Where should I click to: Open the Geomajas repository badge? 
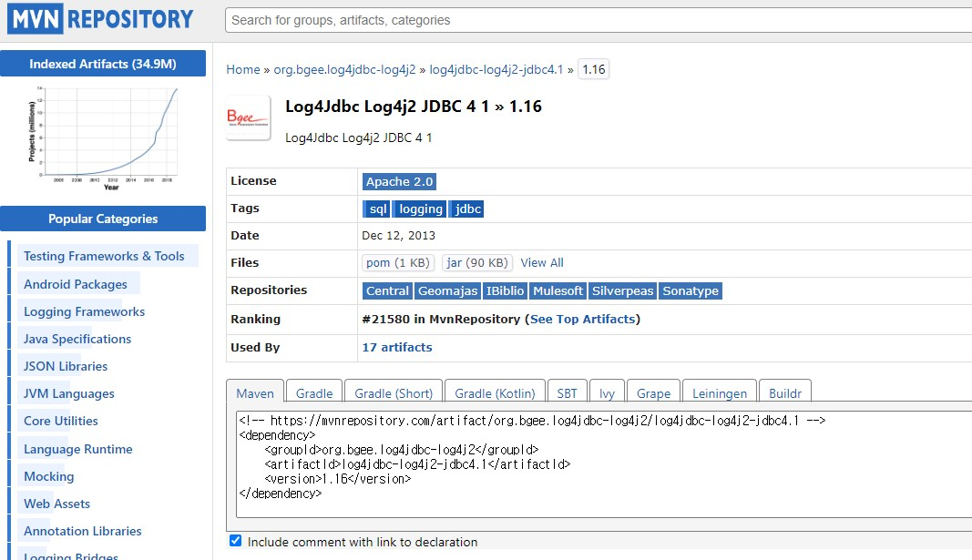447,290
